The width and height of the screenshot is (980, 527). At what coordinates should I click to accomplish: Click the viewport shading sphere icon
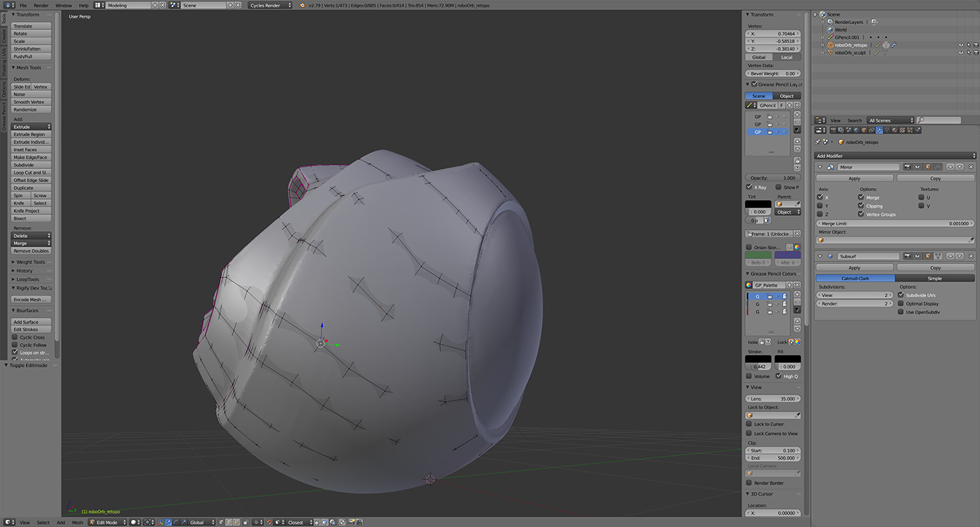coord(135,522)
